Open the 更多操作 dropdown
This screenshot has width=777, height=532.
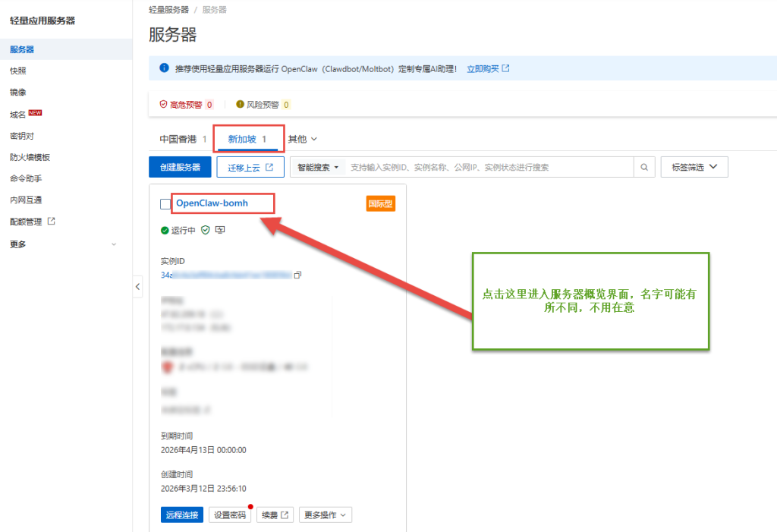[x=325, y=515]
